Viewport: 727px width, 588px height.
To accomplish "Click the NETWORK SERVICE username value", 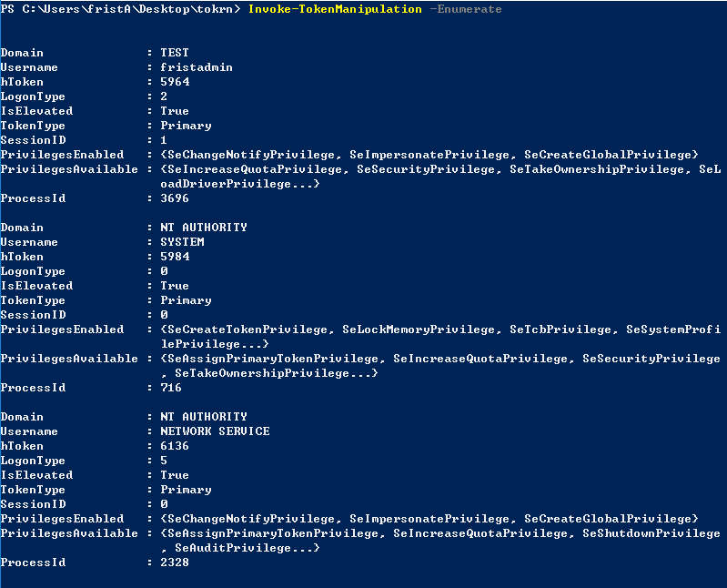I will (215, 431).
